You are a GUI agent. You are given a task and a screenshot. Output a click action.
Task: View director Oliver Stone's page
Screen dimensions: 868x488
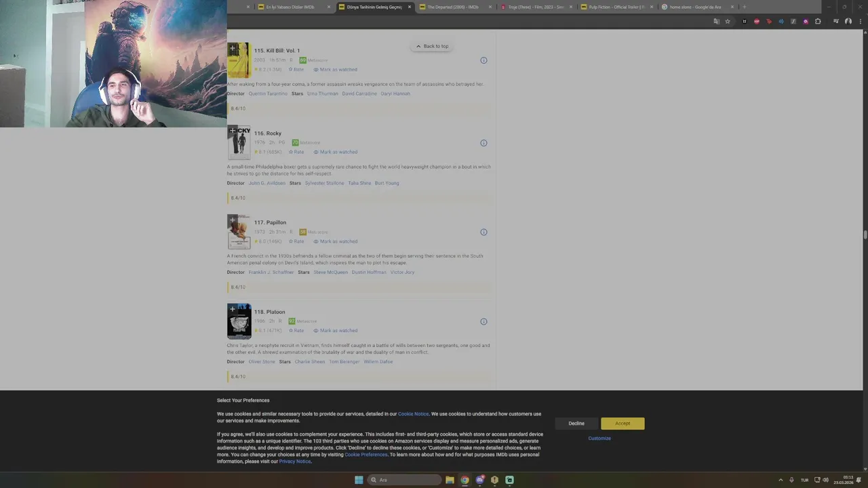262,362
